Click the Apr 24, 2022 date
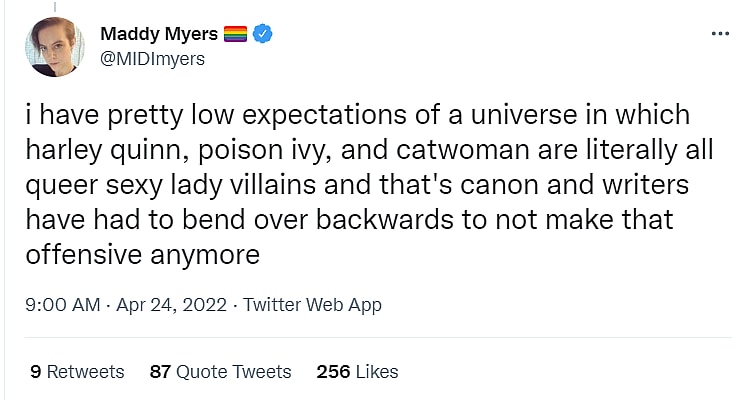Viewport: 738px width, 400px height. pos(173,304)
